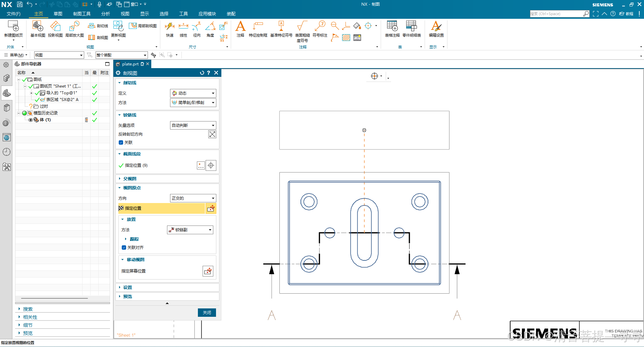Click the crosshatch area fill icon
The width and height of the screenshot is (644, 347).
pyautogui.click(x=346, y=38)
